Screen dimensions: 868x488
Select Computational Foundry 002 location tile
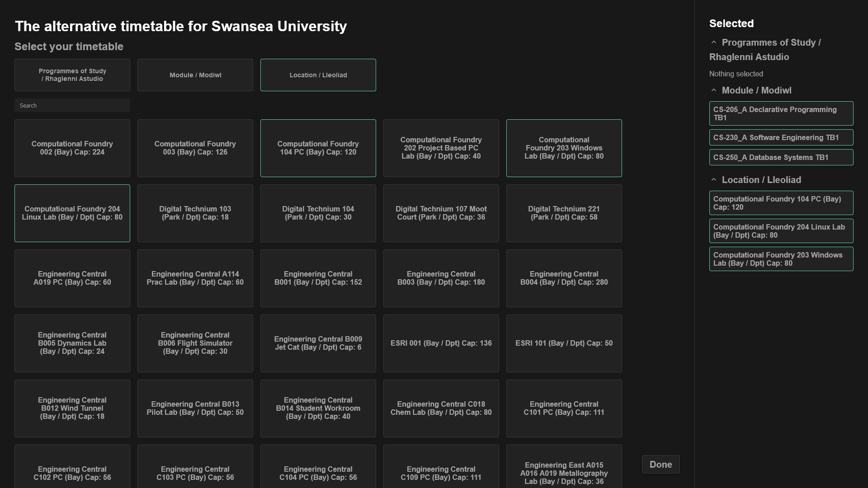point(72,148)
